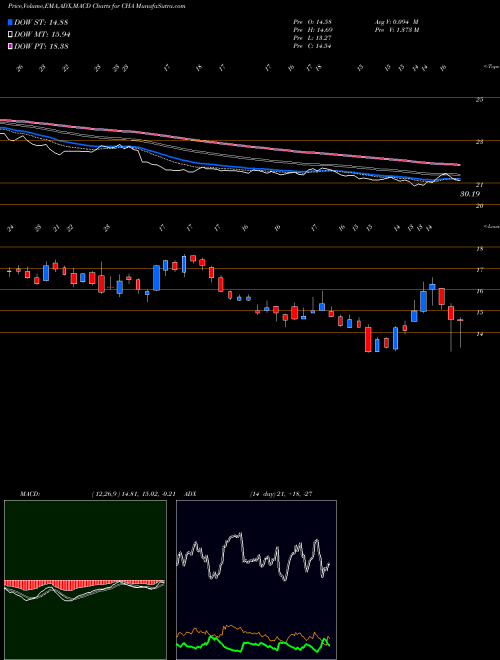Click the 18 price axis label
The image size is (500, 660).
[479, 249]
